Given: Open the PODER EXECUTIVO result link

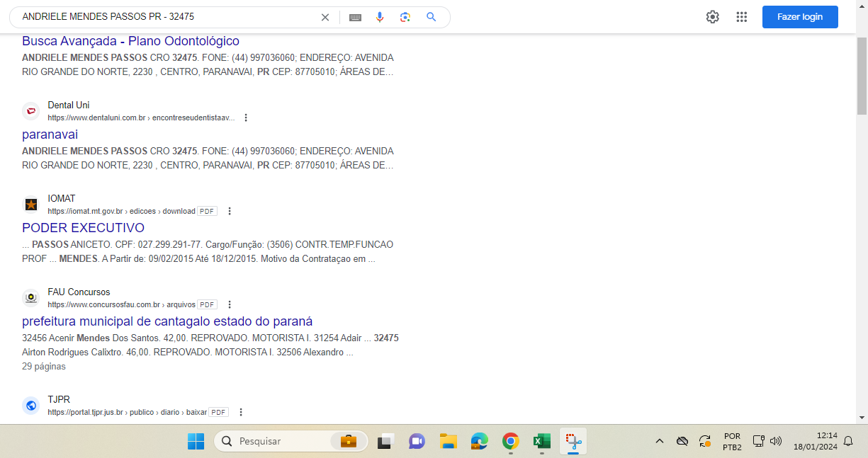Looking at the screenshot, I should (83, 228).
